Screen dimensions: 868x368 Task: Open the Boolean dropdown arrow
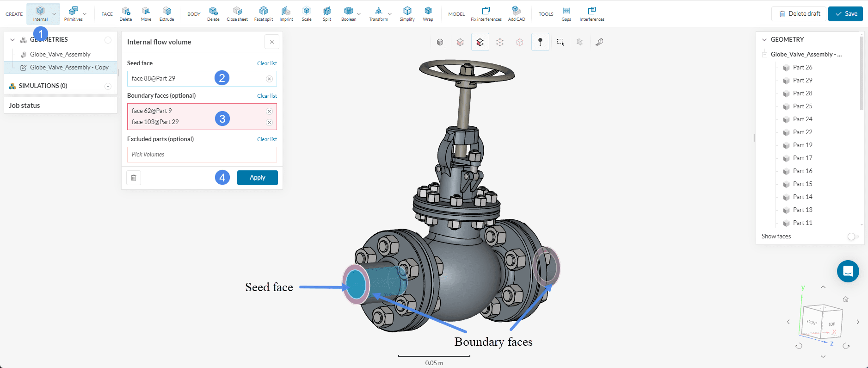coord(359,14)
